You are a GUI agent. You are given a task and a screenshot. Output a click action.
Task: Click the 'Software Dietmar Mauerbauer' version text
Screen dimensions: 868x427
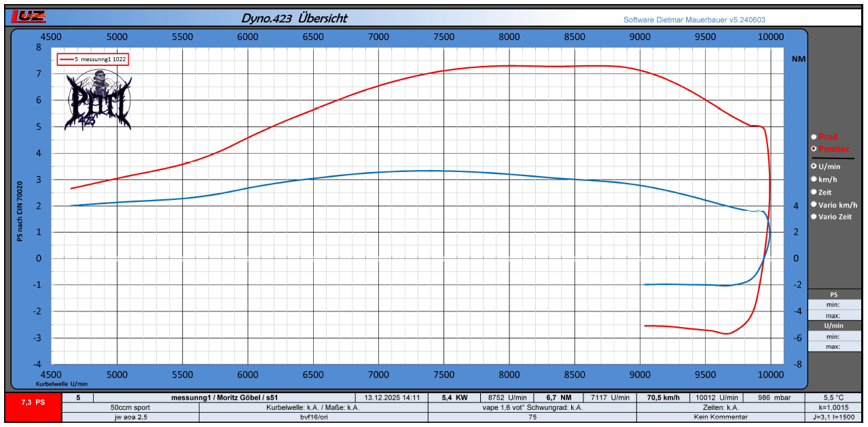point(694,20)
